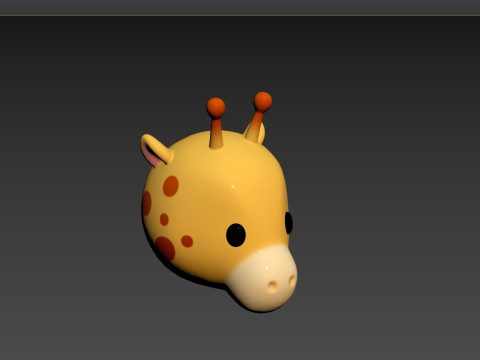Click the orange ball on the shorter horn

tap(216, 108)
